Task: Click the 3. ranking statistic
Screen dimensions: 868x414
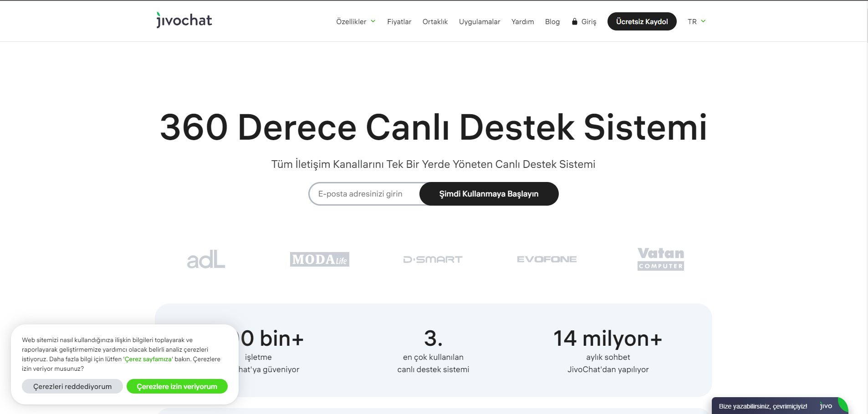Action: point(433,338)
